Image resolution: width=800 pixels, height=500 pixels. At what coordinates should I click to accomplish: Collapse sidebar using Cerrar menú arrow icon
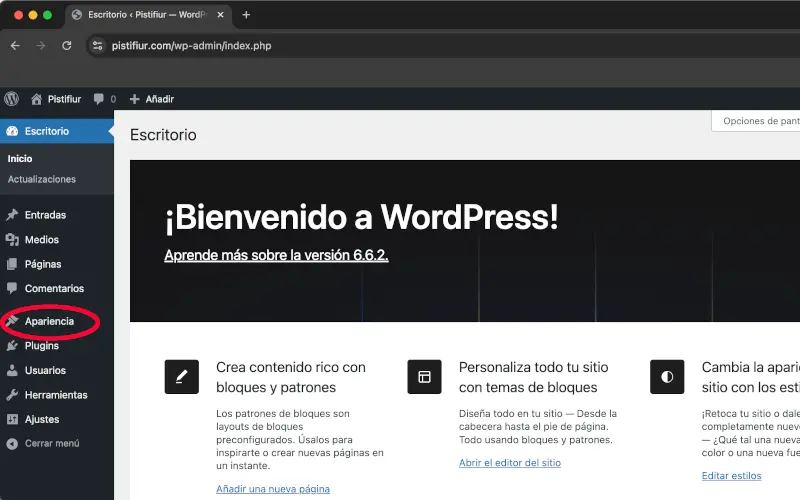[x=12, y=443]
